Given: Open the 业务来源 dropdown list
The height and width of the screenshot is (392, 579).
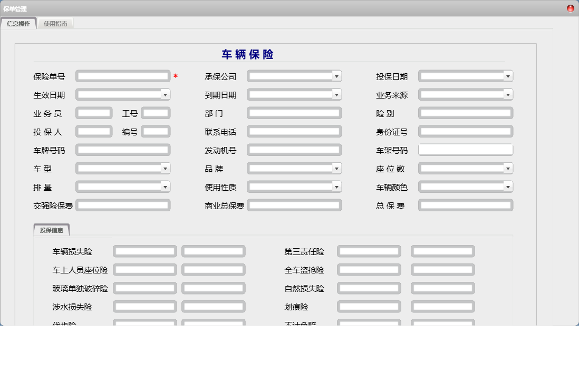Looking at the screenshot, I should [508, 94].
